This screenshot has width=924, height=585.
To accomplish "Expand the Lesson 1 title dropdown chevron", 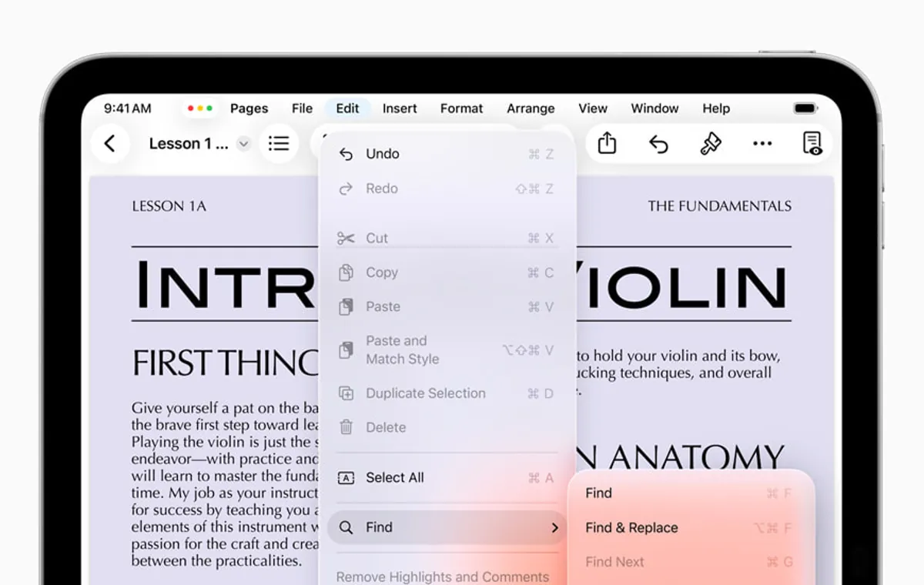I will pyautogui.click(x=243, y=144).
